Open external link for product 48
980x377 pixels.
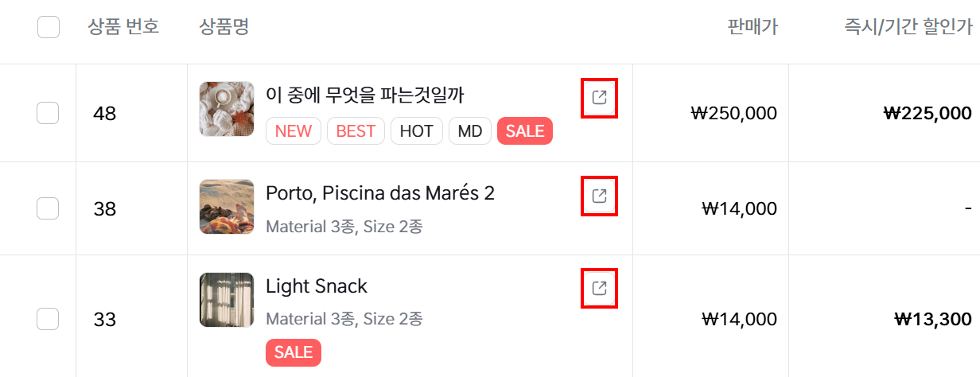tap(600, 98)
